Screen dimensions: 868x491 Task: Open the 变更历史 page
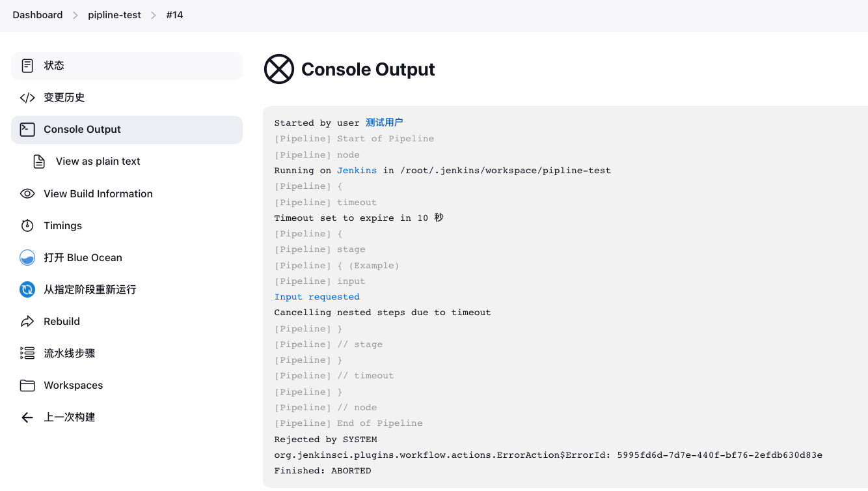(127, 98)
